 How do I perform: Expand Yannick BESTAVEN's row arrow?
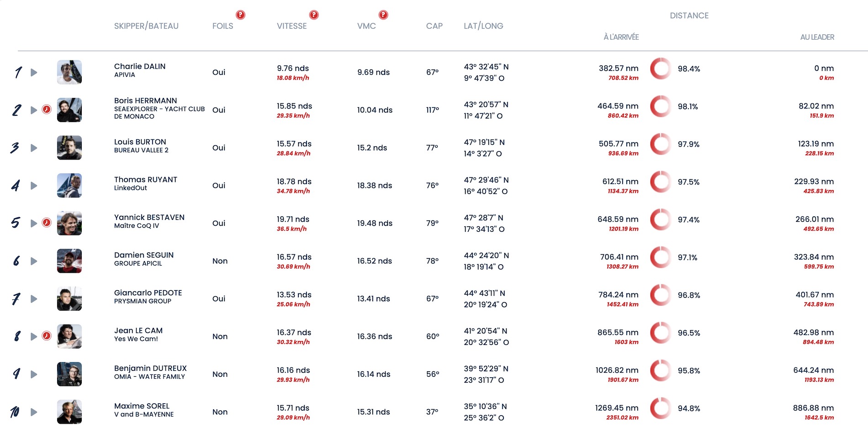34,223
